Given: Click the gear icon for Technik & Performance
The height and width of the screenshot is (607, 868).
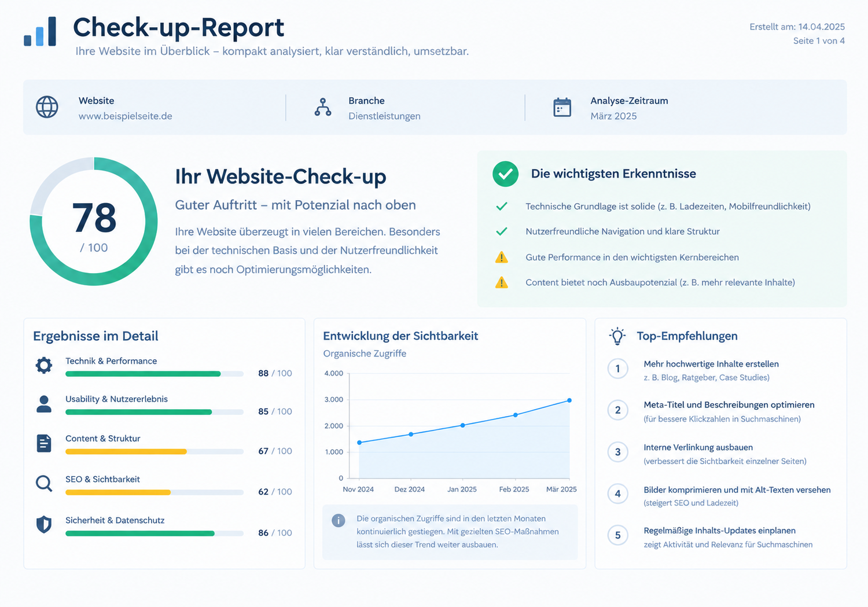Looking at the screenshot, I should tap(44, 365).
